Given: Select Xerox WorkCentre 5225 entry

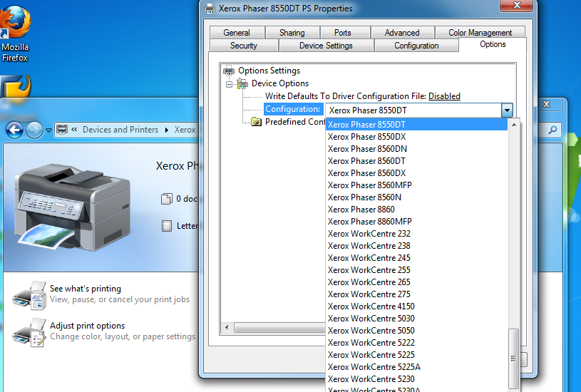Looking at the screenshot, I should (x=416, y=355).
